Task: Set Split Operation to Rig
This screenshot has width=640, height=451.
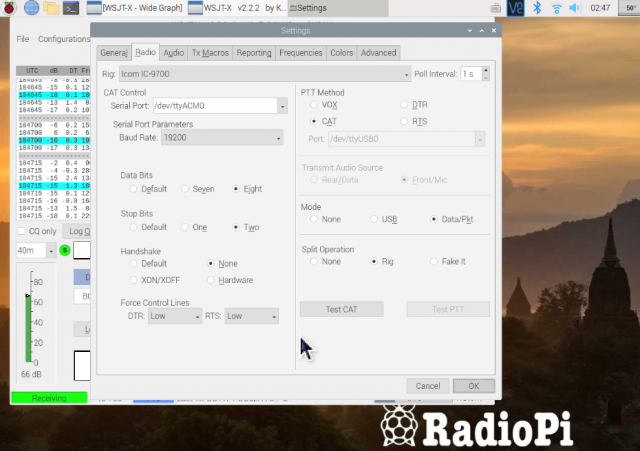Action: tap(382, 261)
